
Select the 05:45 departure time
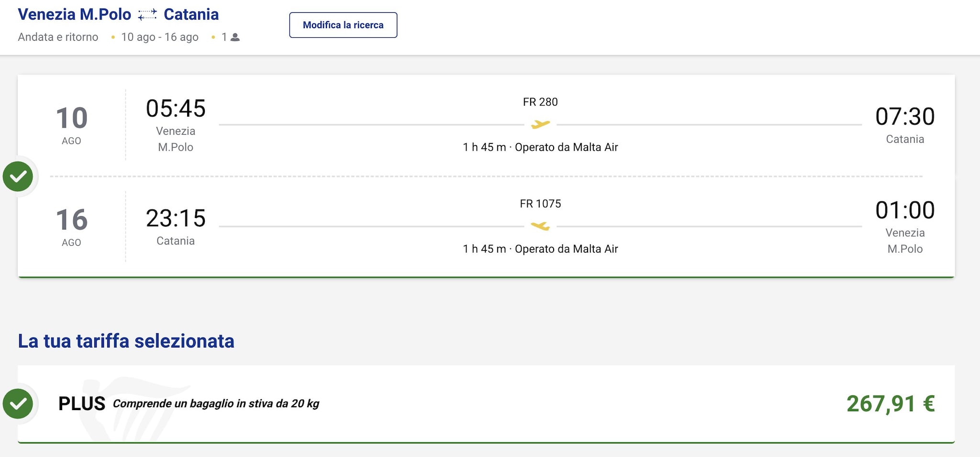176,109
